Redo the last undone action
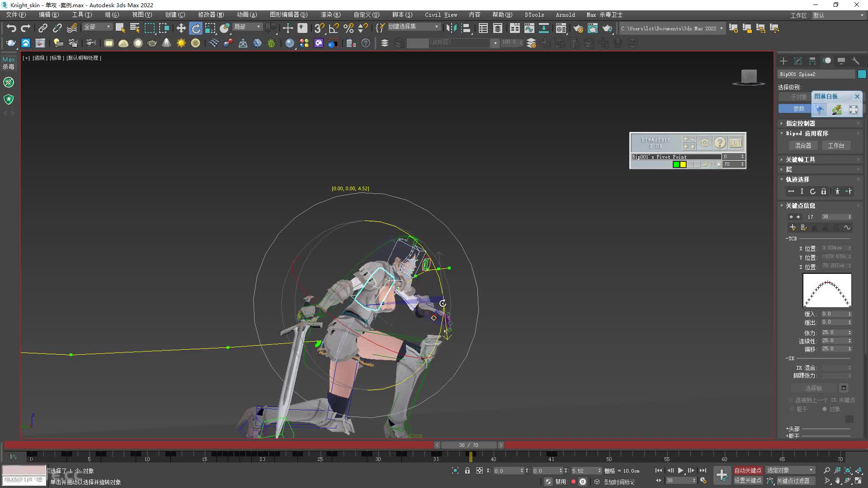 26,28
